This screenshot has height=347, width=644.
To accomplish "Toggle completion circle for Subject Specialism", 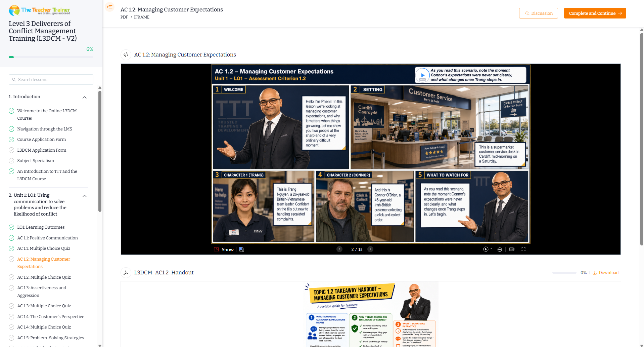I will click(11, 161).
